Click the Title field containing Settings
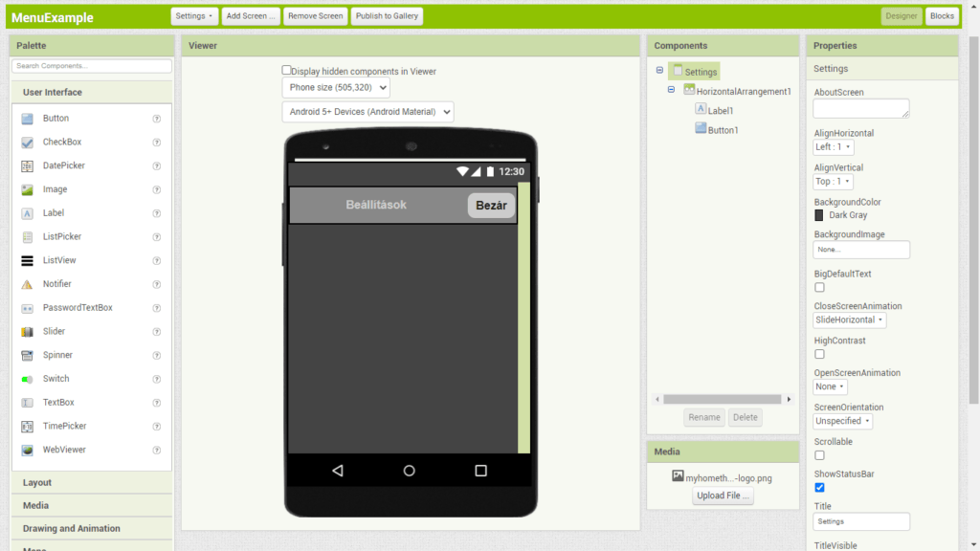Screen dimensions: 980x551 [x=861, y=521]
